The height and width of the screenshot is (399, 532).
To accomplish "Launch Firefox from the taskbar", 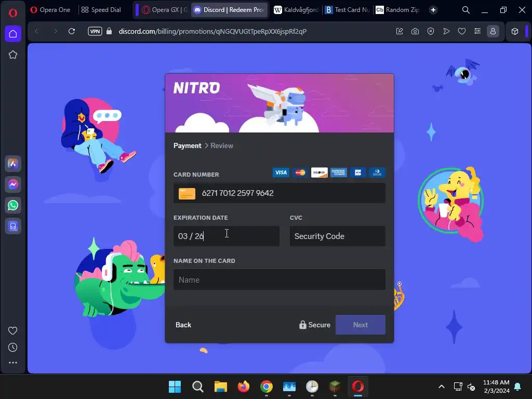I will coord(243,387).
